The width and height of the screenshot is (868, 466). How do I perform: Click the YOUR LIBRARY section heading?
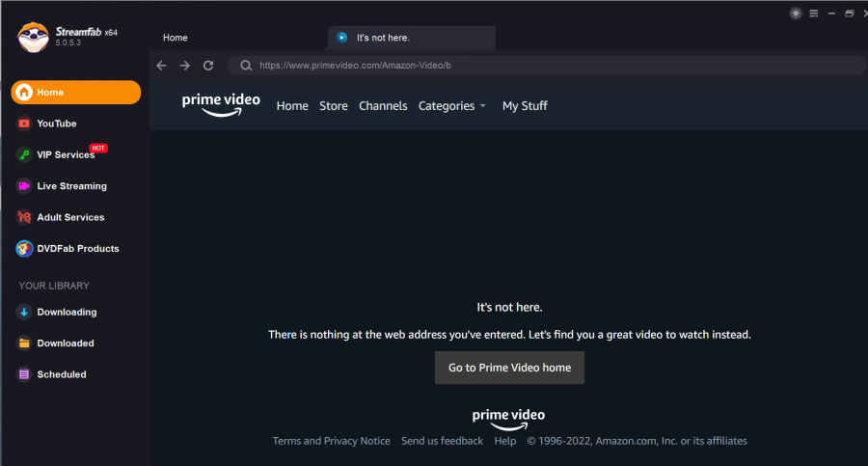coord(54,286)
